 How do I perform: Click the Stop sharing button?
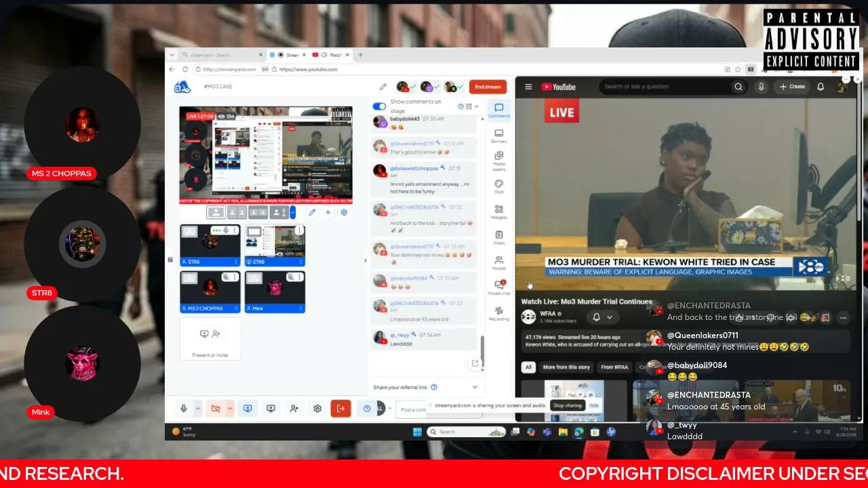567,405
